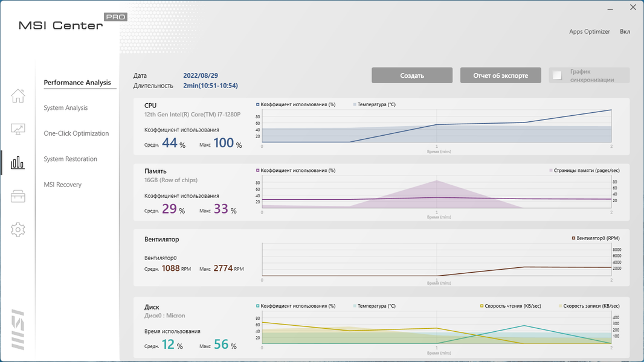The image size is (644, 362).
Task: Minimize the MSI Center window
Action: [x=610, y=8]
